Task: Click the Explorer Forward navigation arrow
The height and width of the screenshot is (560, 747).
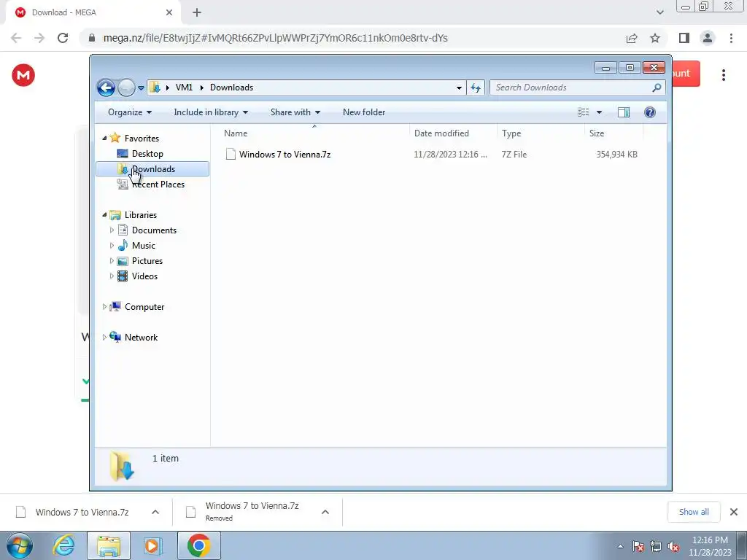Action: (126, 87)
